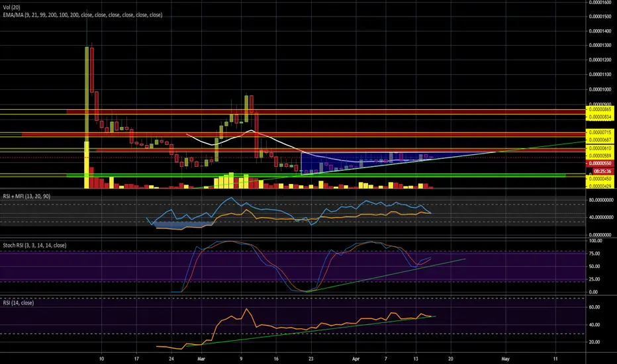Click the 0.00000865 yellow price label
The width and height of the screenshot is (617, 364).
[600, 109]
